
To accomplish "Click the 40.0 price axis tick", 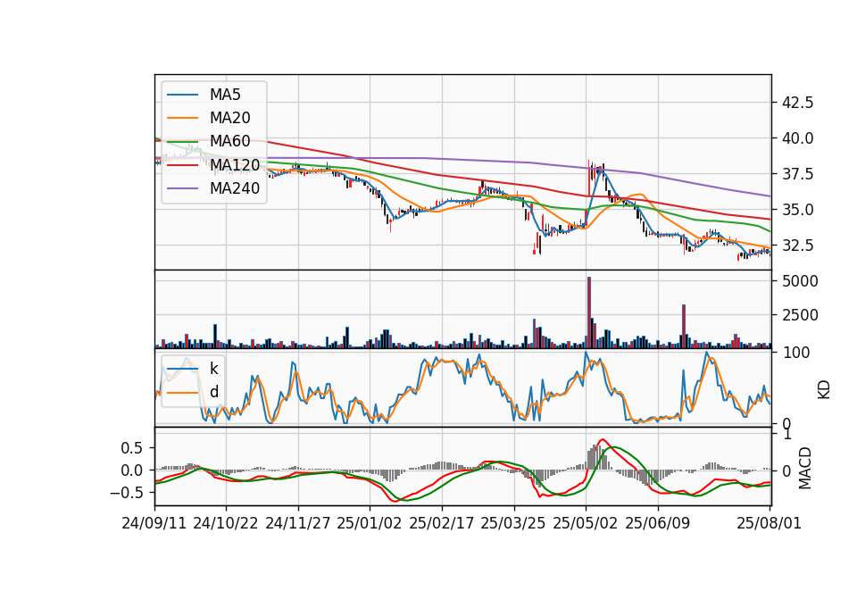I will click(798, 138).
